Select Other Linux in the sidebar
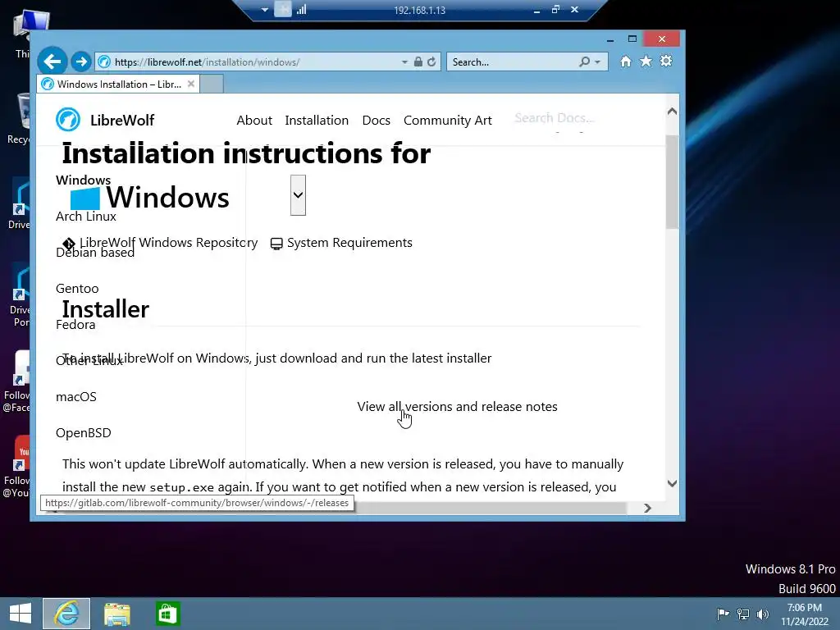The height and width of the screenshot is (630, 840). pos(89,361)
